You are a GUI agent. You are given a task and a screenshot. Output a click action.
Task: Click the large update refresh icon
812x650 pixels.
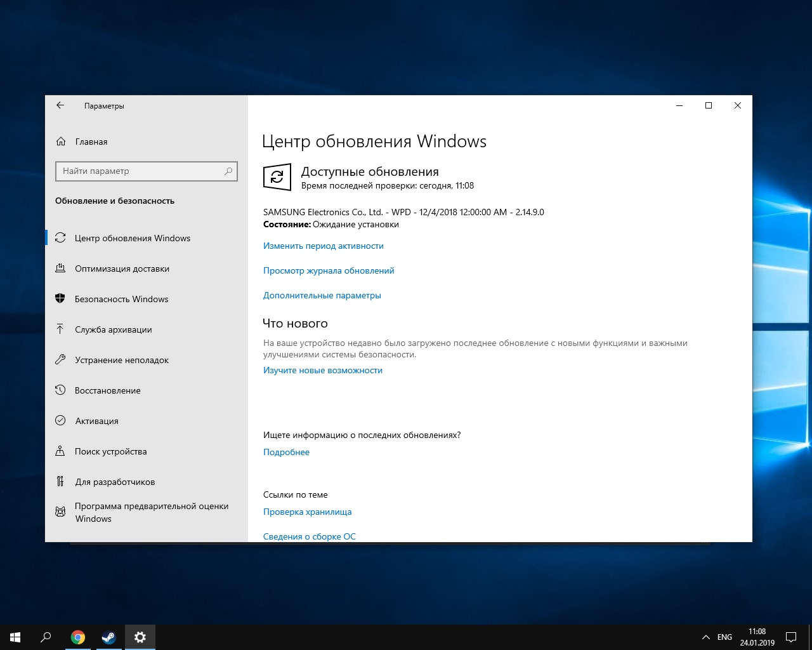[x=277, y=177]
